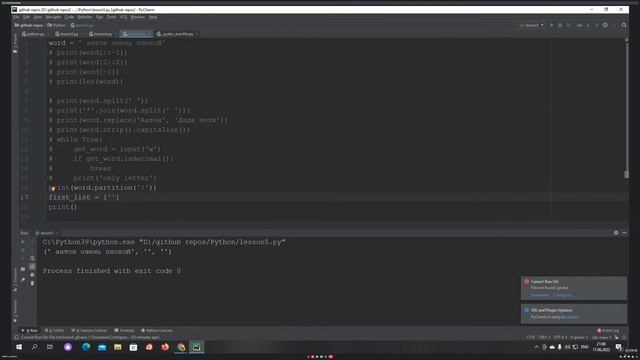Click the Stop button in main toolbar
Screen dimensions: 640x360
tap(569, 25)
